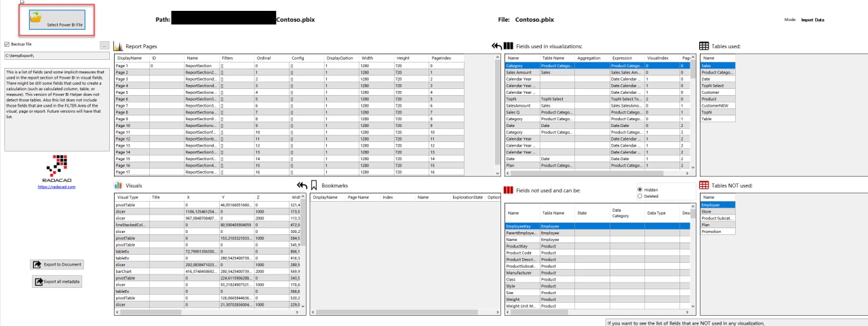Click the Page Name column header in Bookmarks
The width and height of the screenshot is (868, 326).
(363, 197)
